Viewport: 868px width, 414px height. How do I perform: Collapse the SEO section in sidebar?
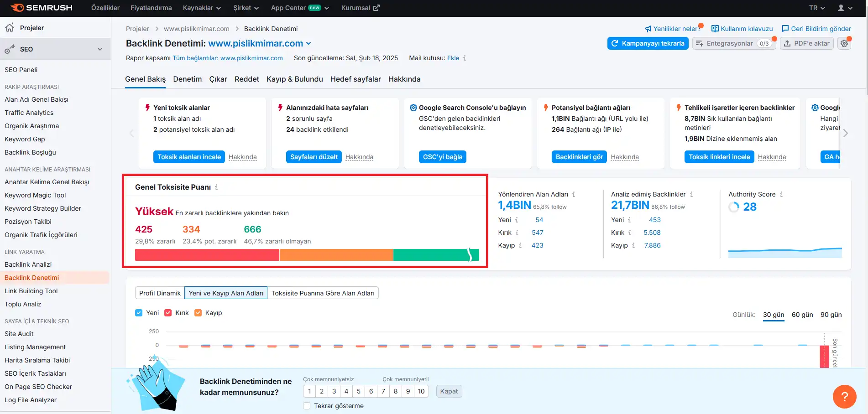(x=100, y=49)
